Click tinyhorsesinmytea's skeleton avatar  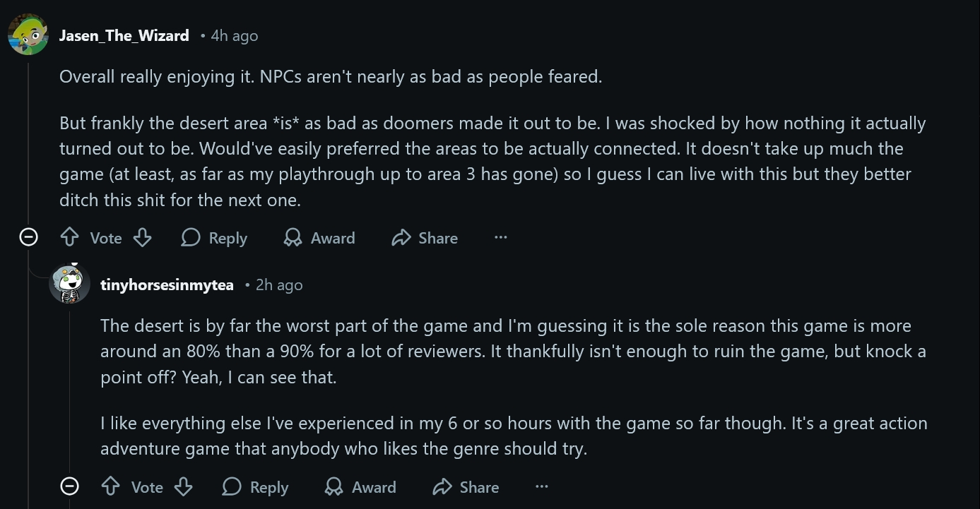click(x=69, y=284)
